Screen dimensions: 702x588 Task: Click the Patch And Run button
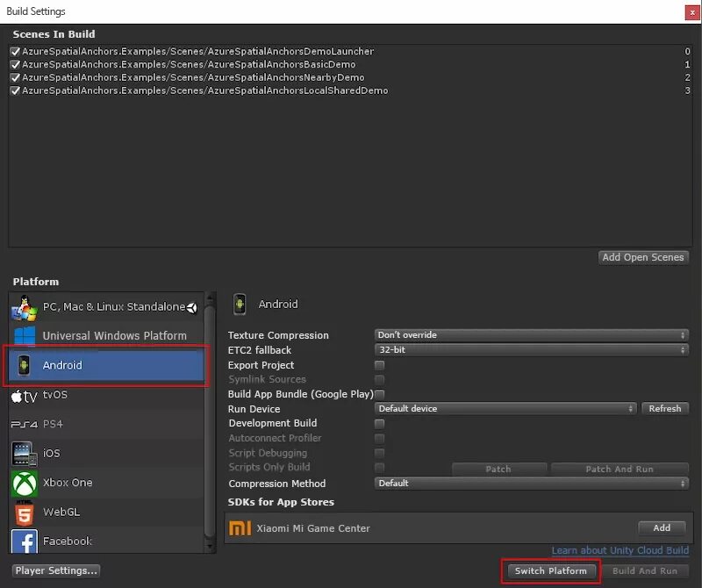click(620, 469)
